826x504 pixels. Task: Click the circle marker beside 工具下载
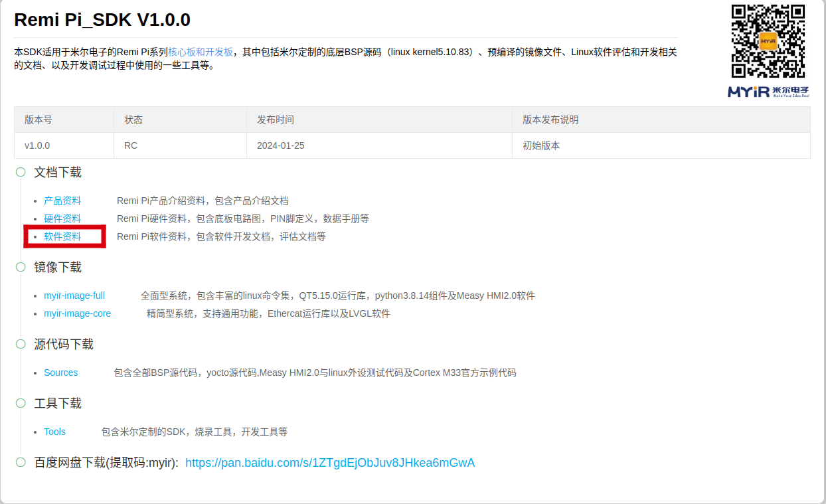pos(21,404)
